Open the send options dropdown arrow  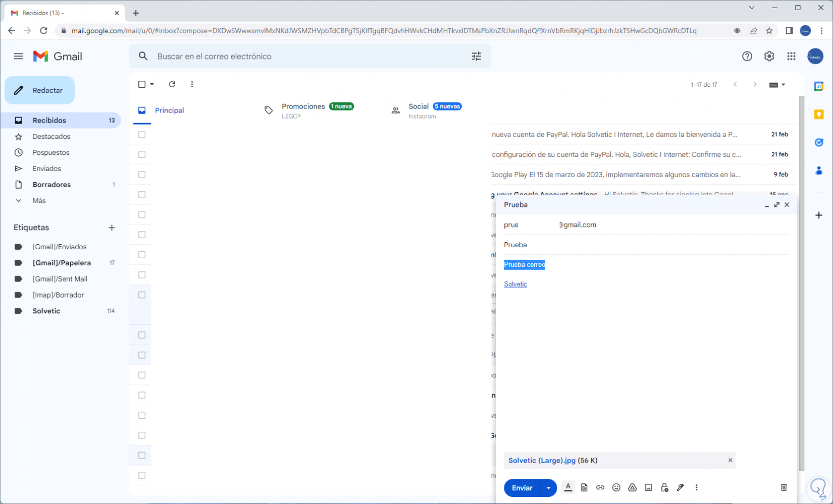pos(549,488)
